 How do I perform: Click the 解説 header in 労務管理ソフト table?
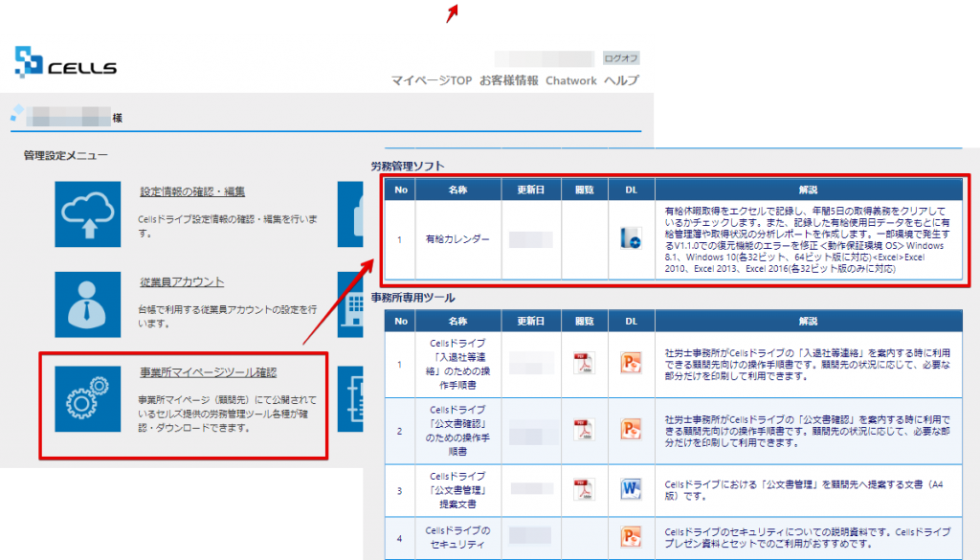pos(808,190)
